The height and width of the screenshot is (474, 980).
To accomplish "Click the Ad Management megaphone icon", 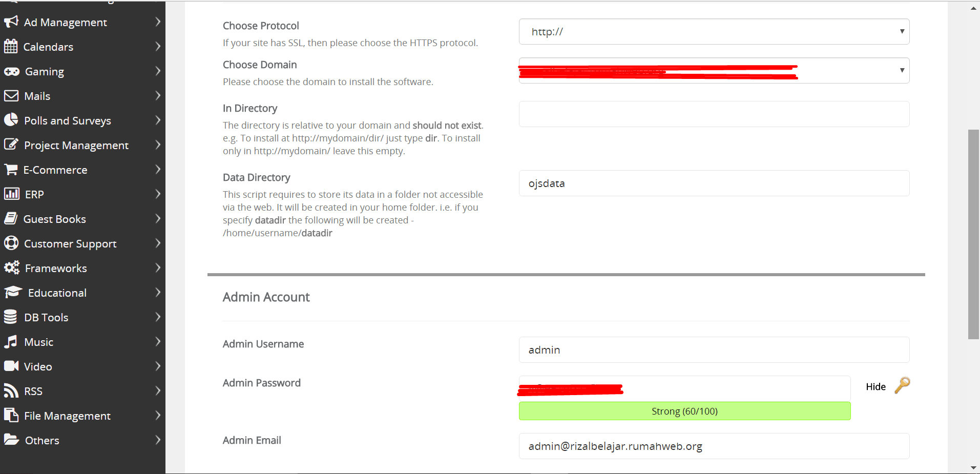I will point(11,22).
